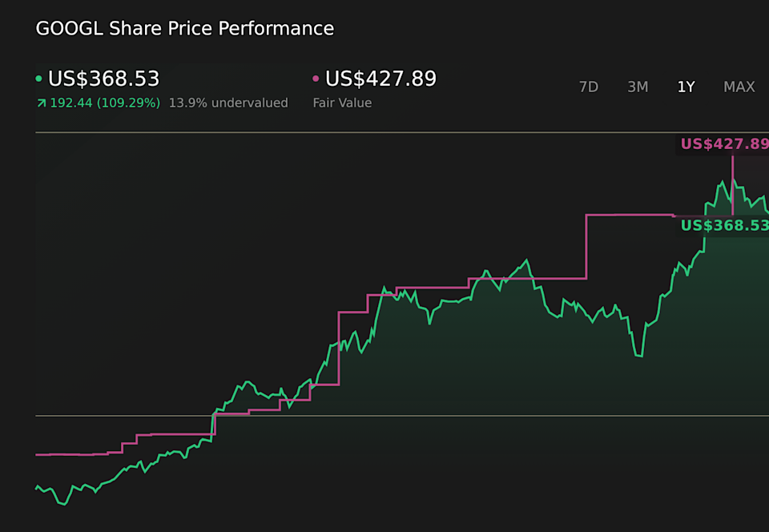
Task: Show the MAX price history
Action: pos(739,87)
